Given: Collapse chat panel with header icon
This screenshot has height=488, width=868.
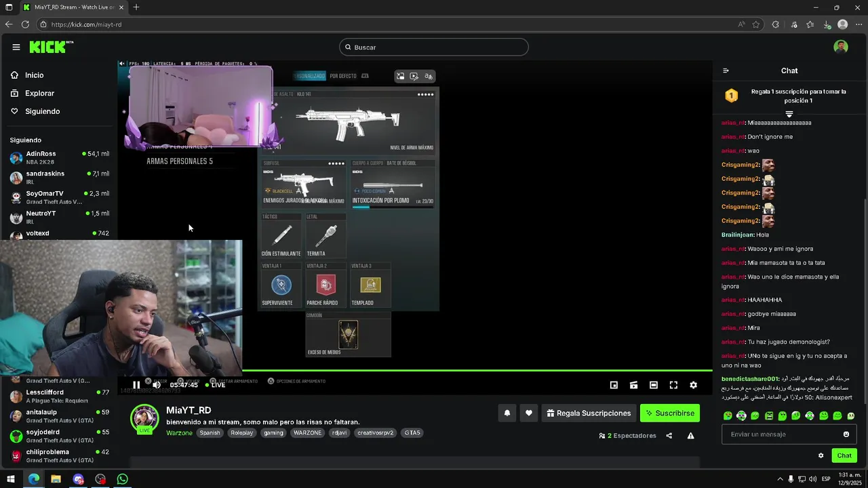Looking at the screenshot, I should (x=726, y=70).
